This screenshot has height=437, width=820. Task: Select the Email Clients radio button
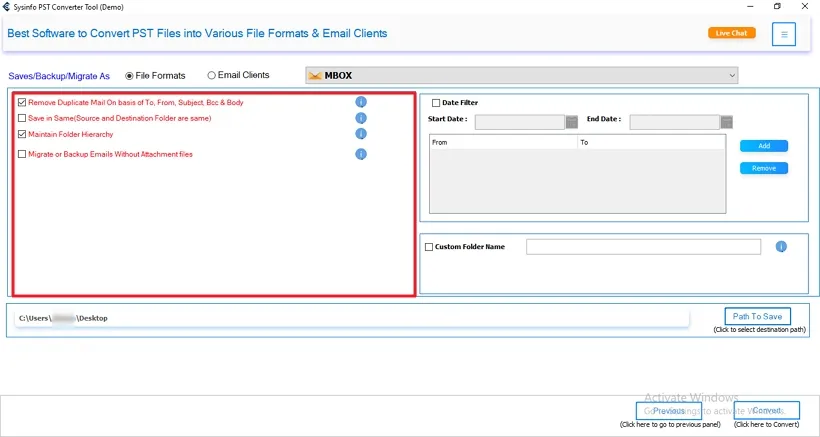coord(211,75)
